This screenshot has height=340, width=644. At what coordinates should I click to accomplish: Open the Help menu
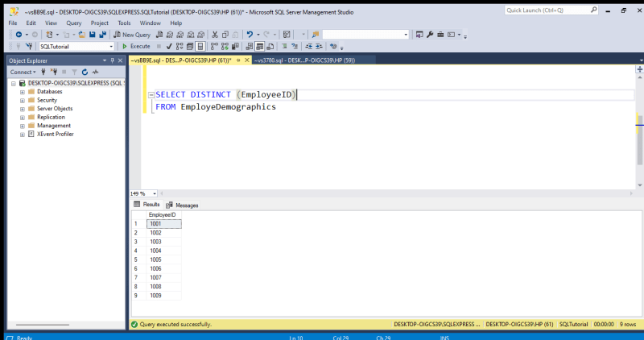point(175,23)
